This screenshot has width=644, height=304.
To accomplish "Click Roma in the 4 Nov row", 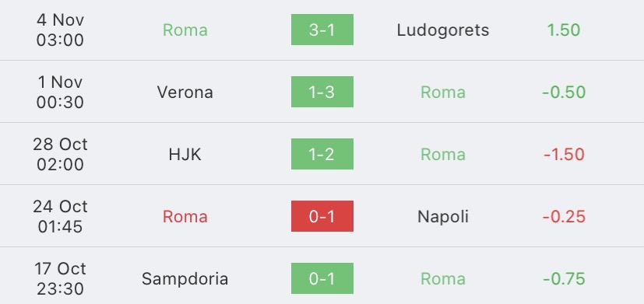I will point(185,30).
